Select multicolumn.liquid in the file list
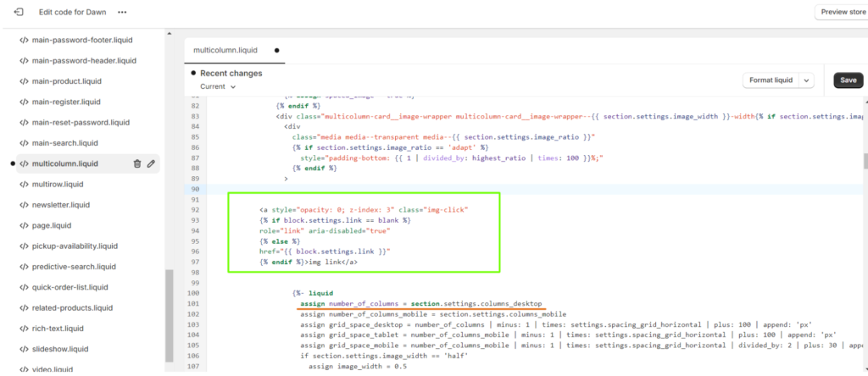 64,163
